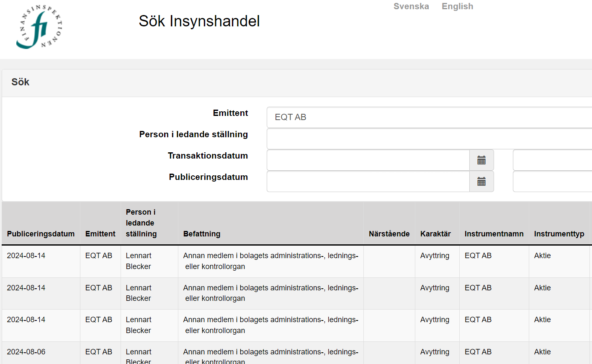Viewport: 592px width, 364px height.
Task: Click Avyttring in the 2024-08-06 row
Action: click(435, 352)
